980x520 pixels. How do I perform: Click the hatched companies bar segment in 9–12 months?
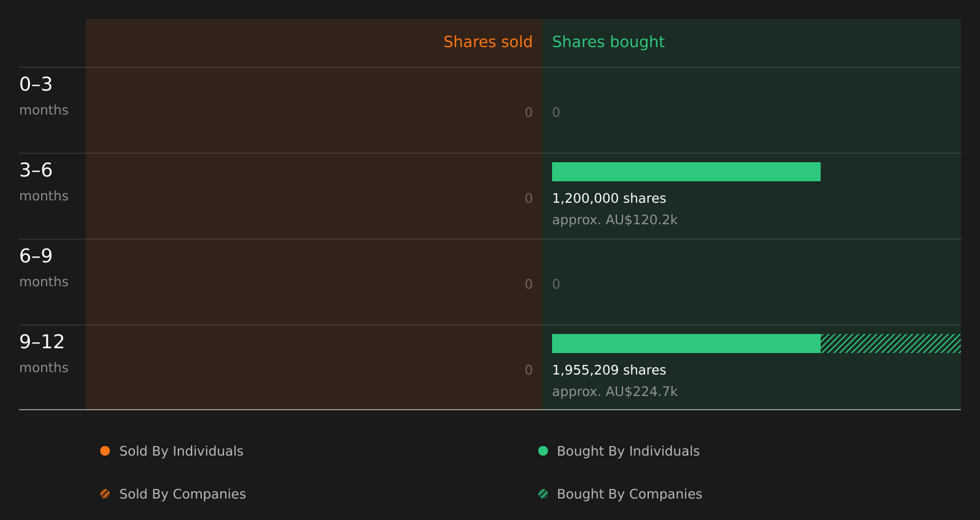[890, 343]
